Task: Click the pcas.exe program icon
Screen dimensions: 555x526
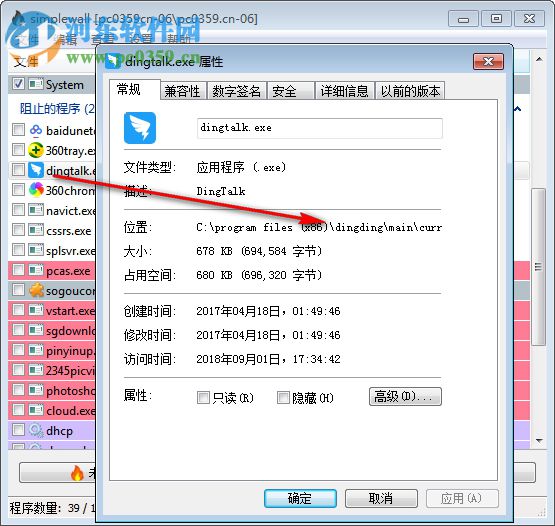Action: [36, 270]
